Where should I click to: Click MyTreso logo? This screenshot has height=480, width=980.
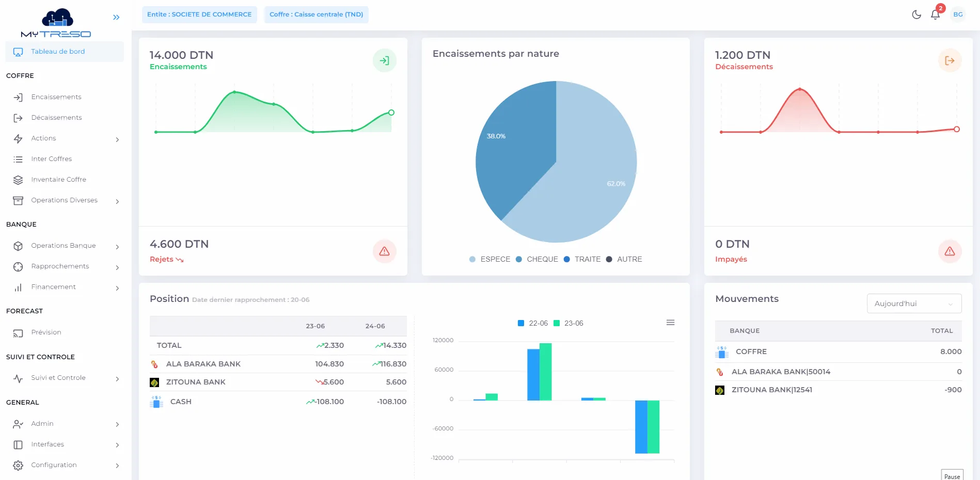(56, 23)
